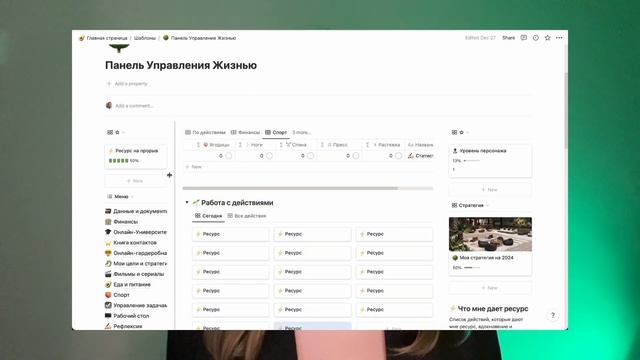Image resolution: width=640 pixels, height=360 pixels.
Task: Tick the checkbox in the Растяжка column
Action: pos(398,156)
